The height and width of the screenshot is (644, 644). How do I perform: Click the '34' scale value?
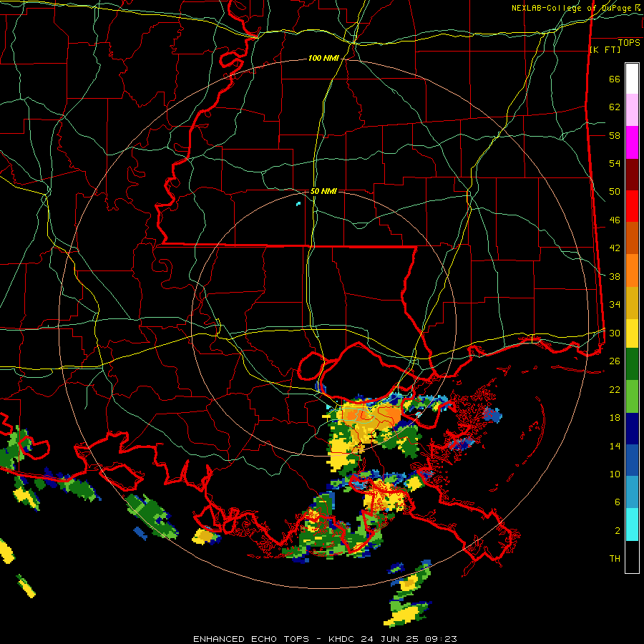[615, 305]
